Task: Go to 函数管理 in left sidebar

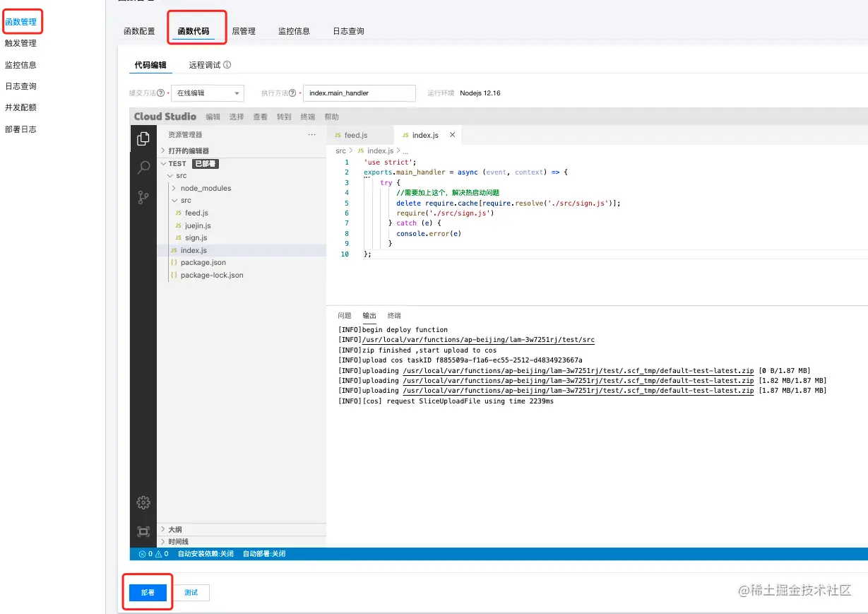Action: click(x=20, y=22)
